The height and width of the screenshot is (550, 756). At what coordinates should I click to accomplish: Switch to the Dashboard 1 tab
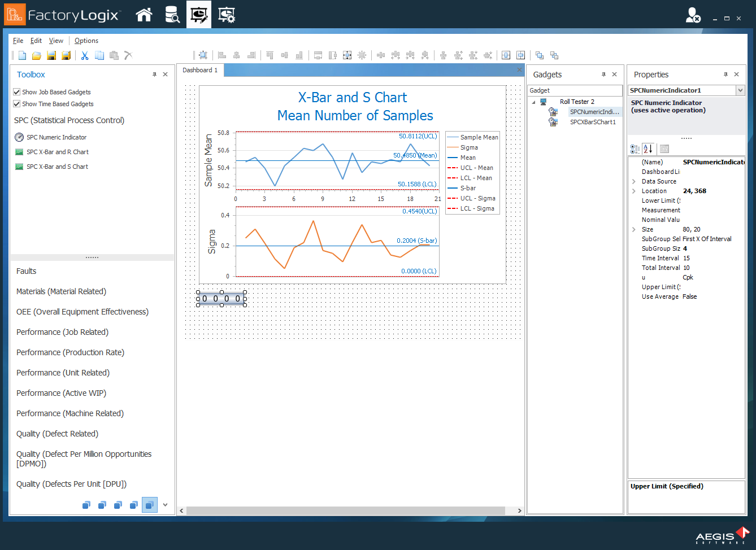tap(200, 70)
